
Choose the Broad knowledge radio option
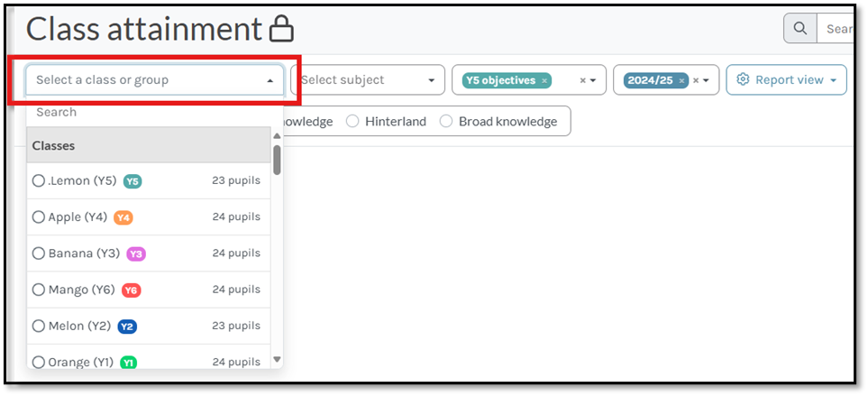click(446, 121)
